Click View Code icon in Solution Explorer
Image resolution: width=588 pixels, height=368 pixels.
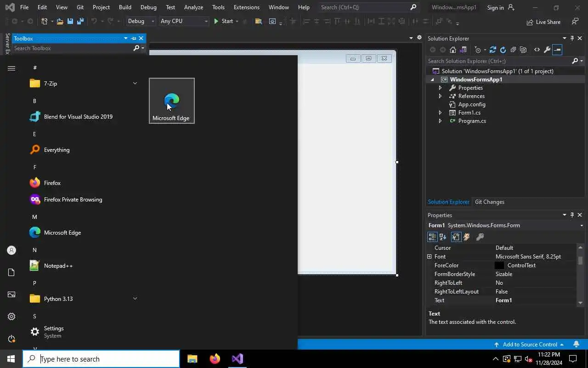537,50
